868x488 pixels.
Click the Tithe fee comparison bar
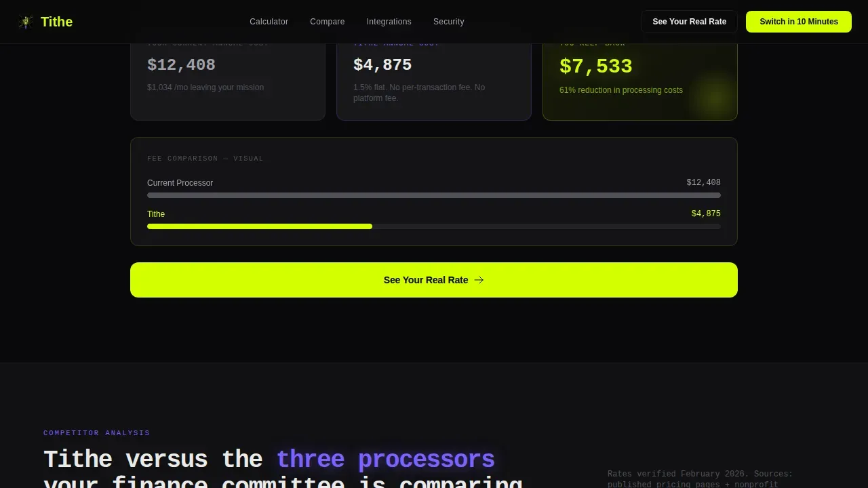pyautogui.click(x=434, y=226)
